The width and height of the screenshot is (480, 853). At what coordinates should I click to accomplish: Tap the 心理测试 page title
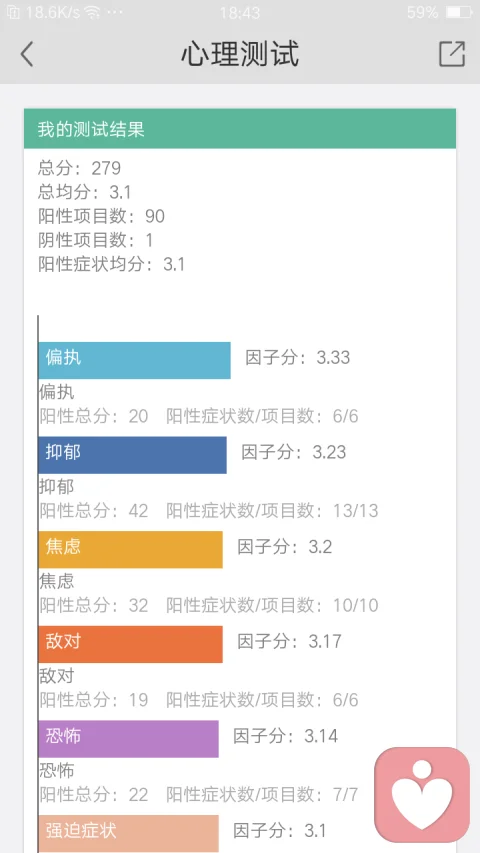click(x=240, y=54)
